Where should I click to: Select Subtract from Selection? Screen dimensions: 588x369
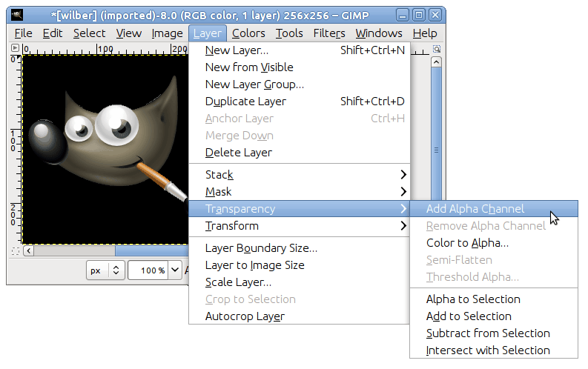coord(494,333)
